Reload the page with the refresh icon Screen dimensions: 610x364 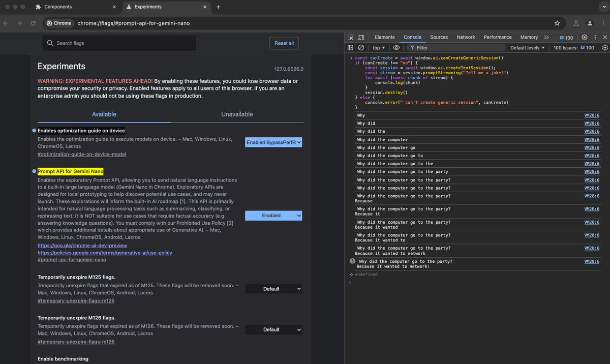(33, 23)
